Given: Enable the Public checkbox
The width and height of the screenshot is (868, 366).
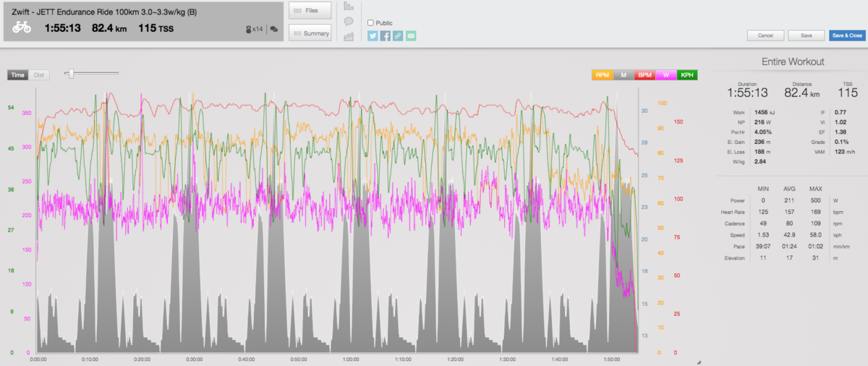Looking at the screenshot, I should point(371,22).
